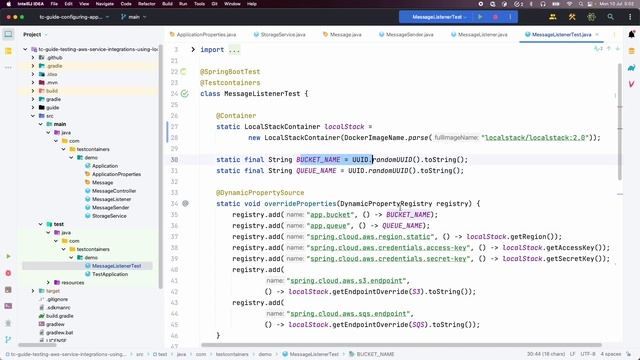Switch to ApplicationProperties.java tab
Viewport: 640px width, 360px height.
tap(202, 35)
